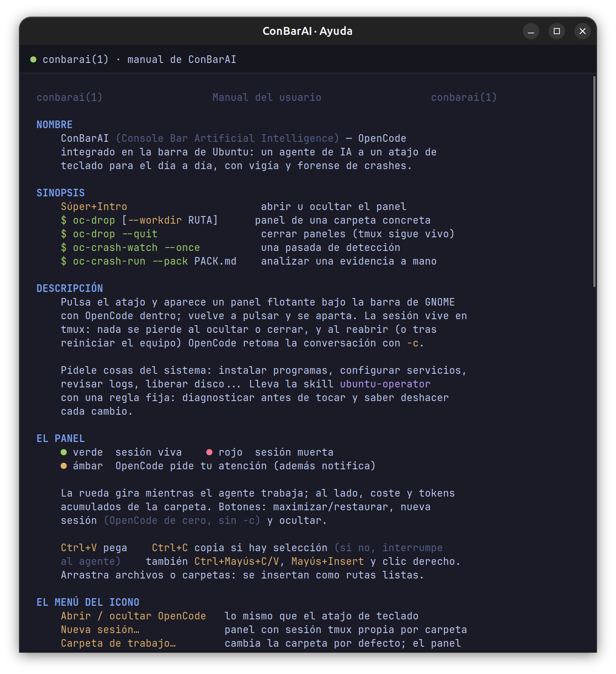Click the 'EL MENÚ DEL ICONO' heading
Image resolution: width=616 pixels, height=674 pixels.
88,602
